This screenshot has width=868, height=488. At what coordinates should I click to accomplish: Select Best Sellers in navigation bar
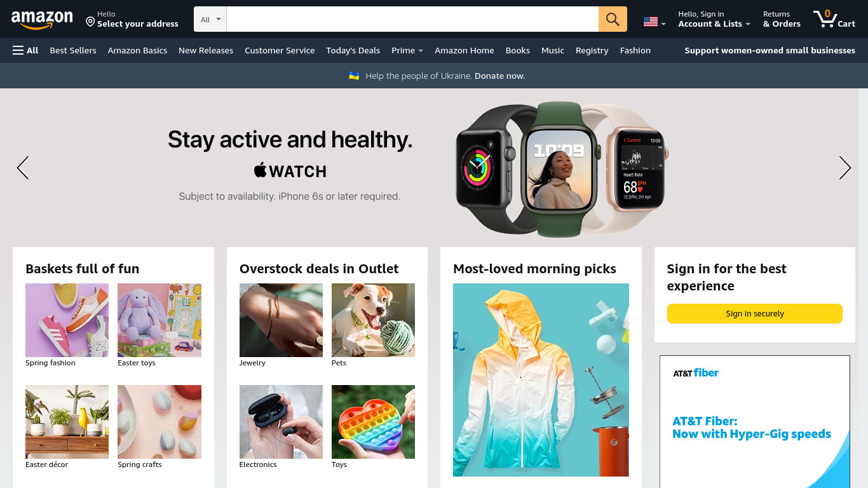[x=73, y=50]
